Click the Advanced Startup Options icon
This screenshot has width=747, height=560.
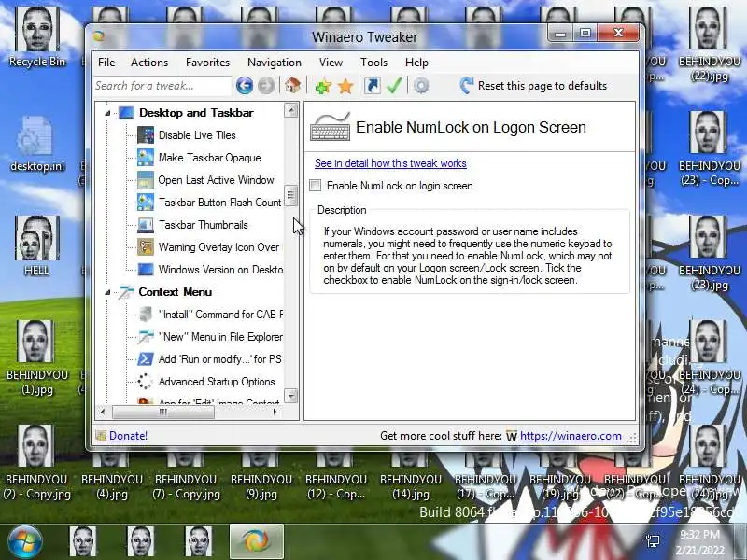click(x=146, y=382)
